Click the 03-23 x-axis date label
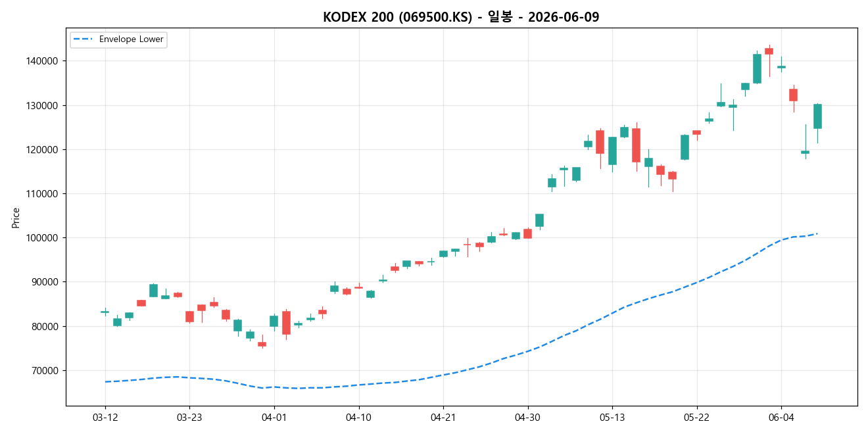The image size is (868, 434). pyautogui.click(x=189, y=416)
